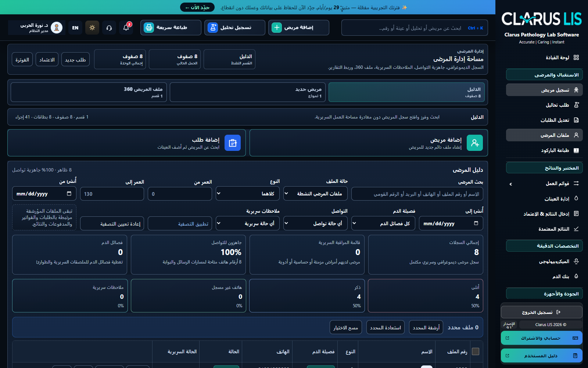The height and width of the screenshot is (368, 588).
Task: Click the blue add order clipboard icon
Action: 233,143
